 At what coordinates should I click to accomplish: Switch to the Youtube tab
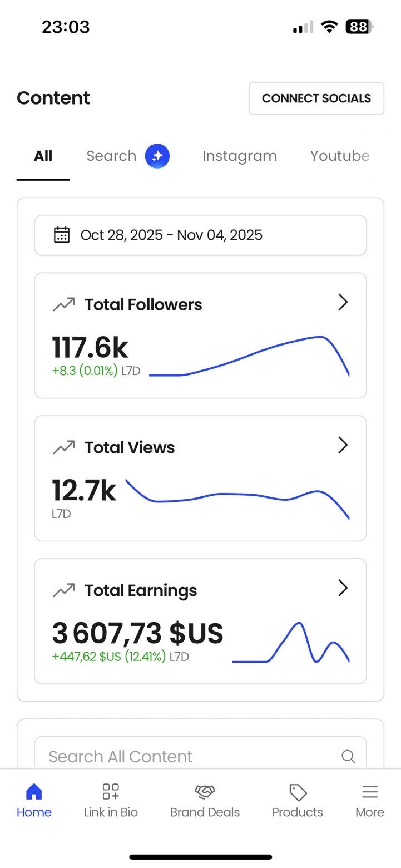click(339, 156)
